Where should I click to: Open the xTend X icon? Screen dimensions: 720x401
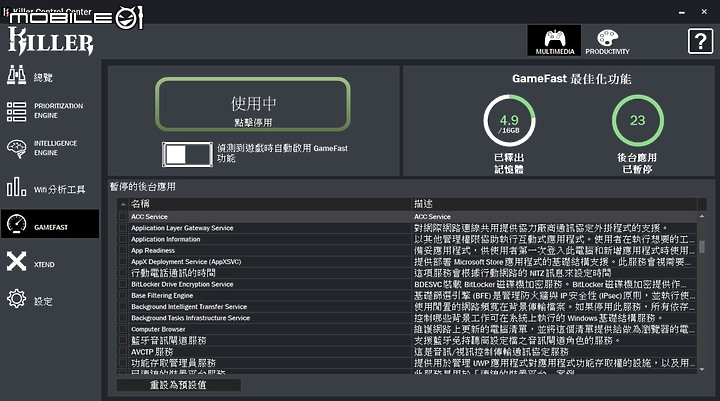(17, 261)
